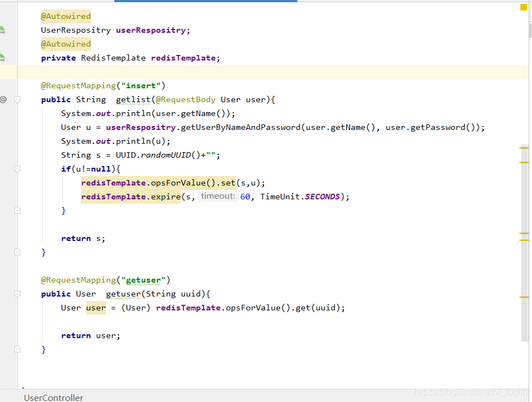Click the getlist method name
532x402 pixels.
[x=133, y=99]
